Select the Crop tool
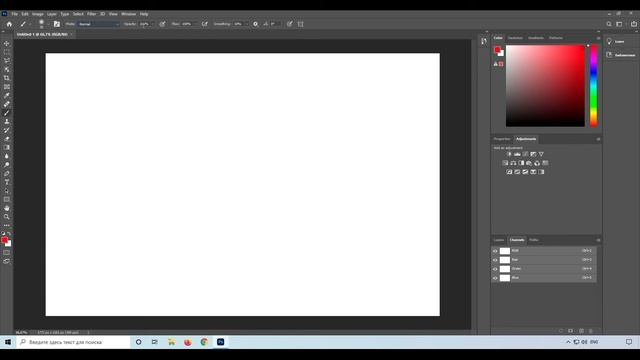Viewport: 640px width, 360px height. tap(7, 78)
